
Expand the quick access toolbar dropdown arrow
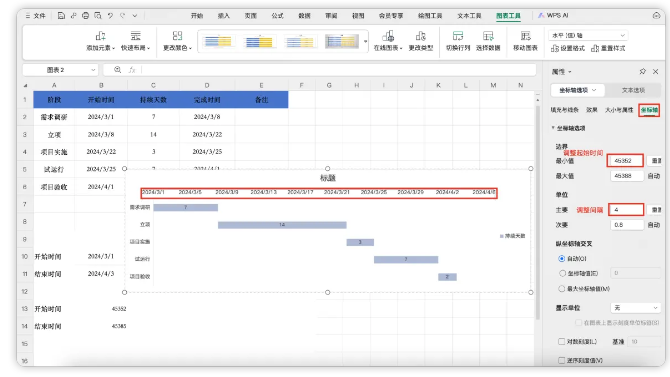(135, 15)
